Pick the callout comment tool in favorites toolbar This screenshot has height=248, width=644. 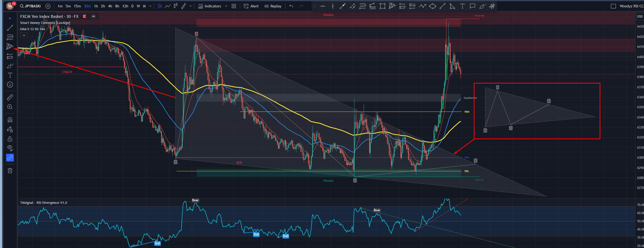(x=472, y=6)
